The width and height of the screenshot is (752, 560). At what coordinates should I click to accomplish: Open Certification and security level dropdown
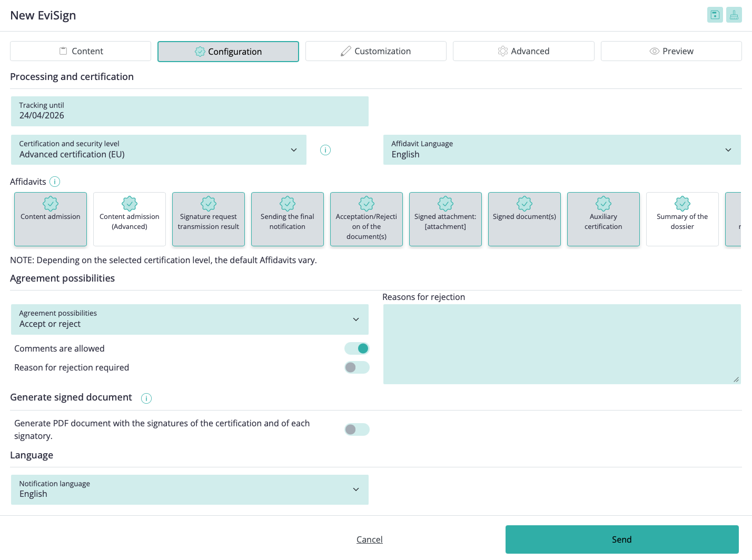[159, 149]
